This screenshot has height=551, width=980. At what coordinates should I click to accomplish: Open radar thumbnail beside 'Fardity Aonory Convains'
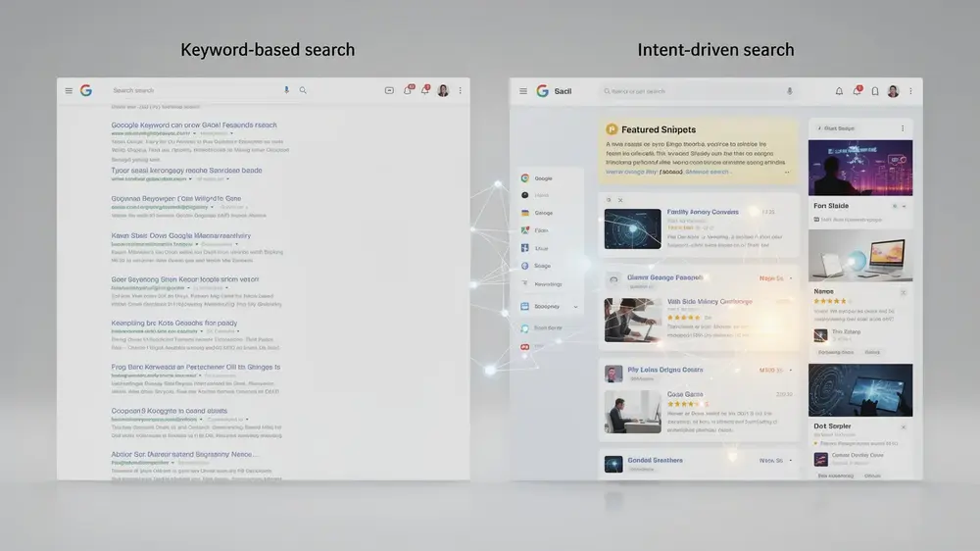[x=632, y=228]
